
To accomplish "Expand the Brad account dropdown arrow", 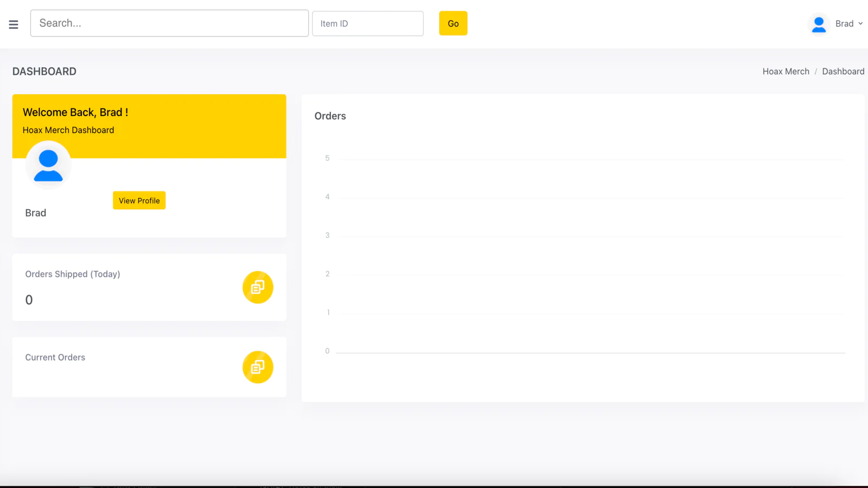I will point(860,23).
